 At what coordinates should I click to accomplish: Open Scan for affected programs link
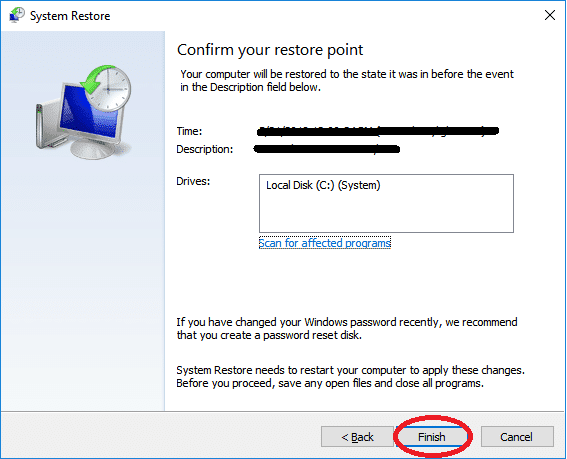point(325,243)
